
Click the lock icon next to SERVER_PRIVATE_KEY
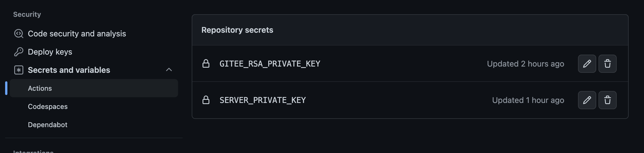point(206,100)
